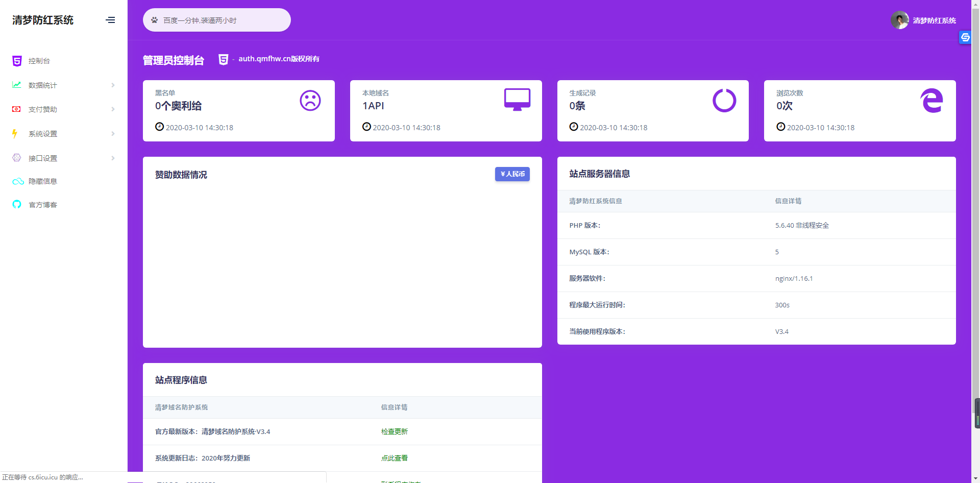980x483 pixels.
Task: Click the GitHub icon for 官方博客
Action: click(x=17, y=205)
